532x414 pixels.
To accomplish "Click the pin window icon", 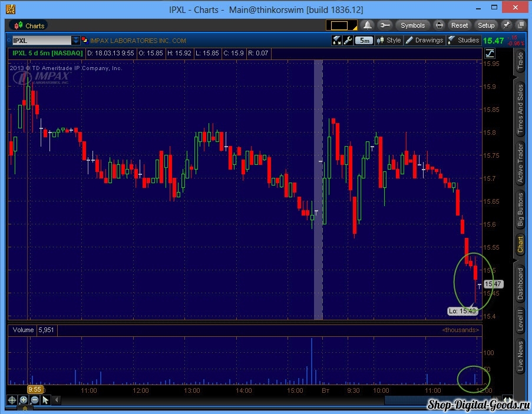I will [507, 25].
